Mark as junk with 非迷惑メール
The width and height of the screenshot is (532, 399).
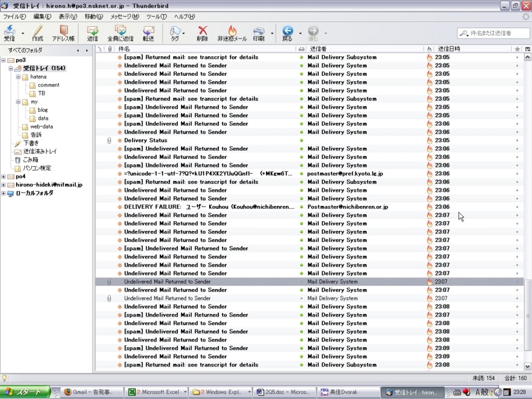point(232,33)
